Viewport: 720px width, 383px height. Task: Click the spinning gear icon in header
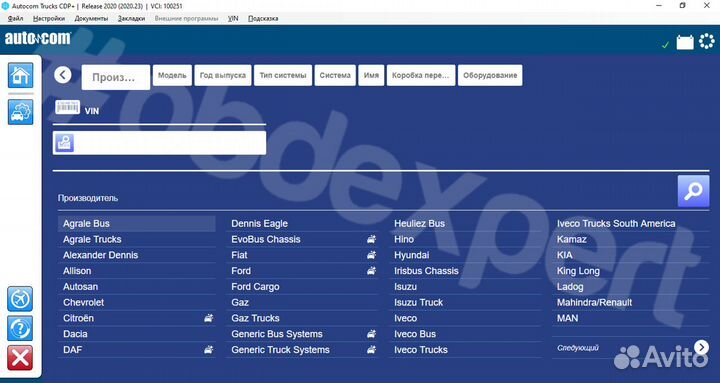pos(707,41)
